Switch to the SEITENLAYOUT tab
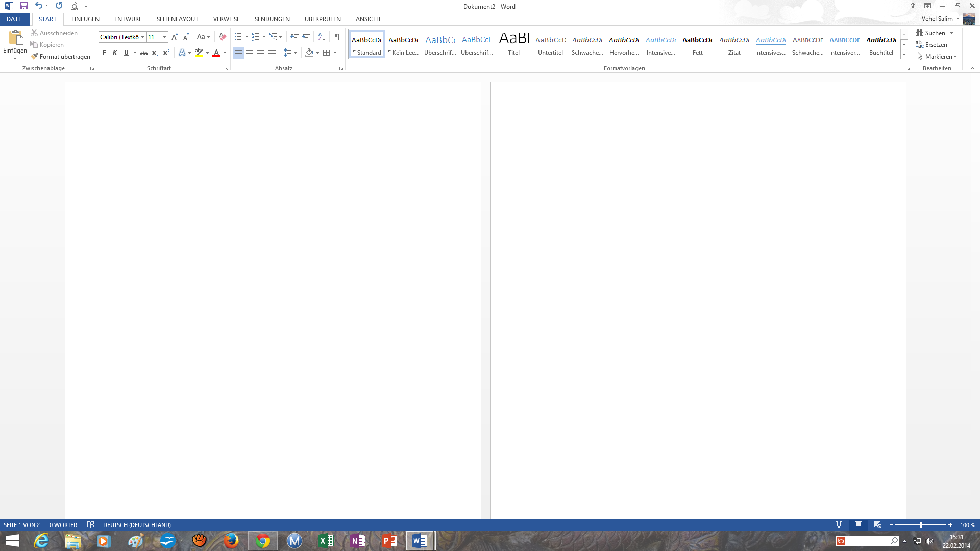980x551 pixels. click(x=177, y=19)
